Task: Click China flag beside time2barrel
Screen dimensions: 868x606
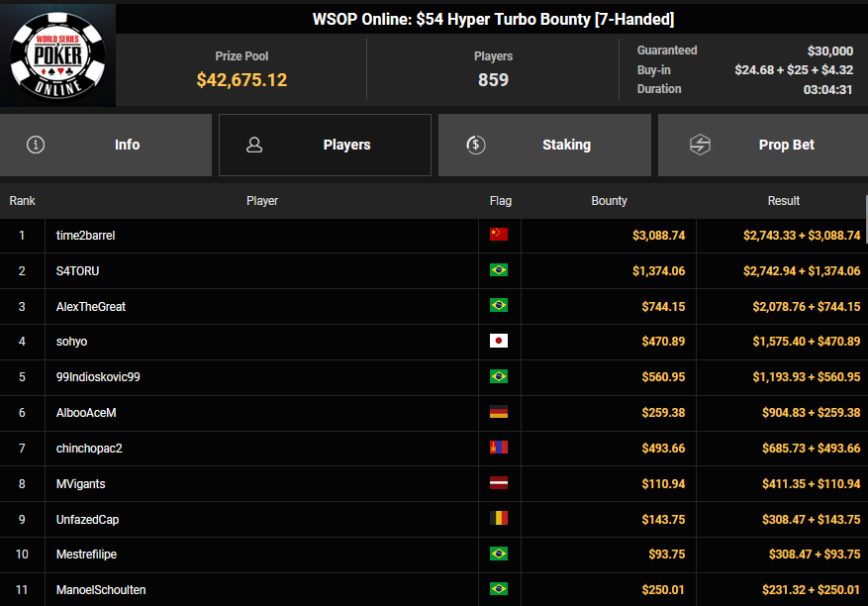Action: tap(499, 236)
